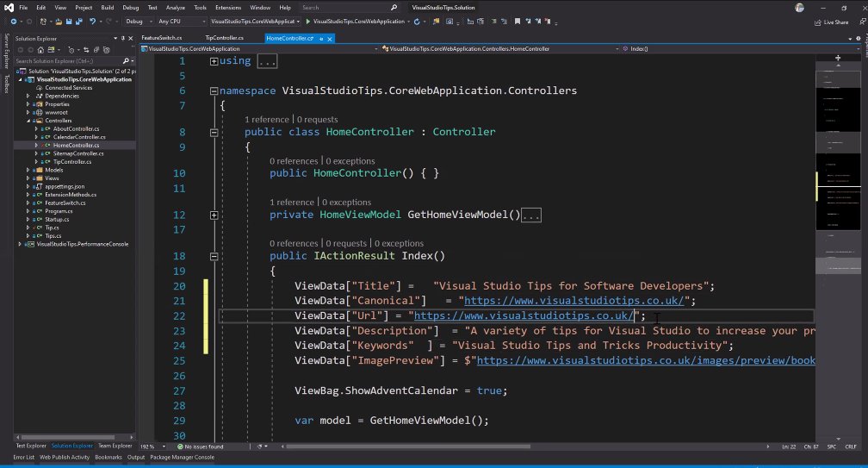Expand the GetHomeViewModel method

214,215
